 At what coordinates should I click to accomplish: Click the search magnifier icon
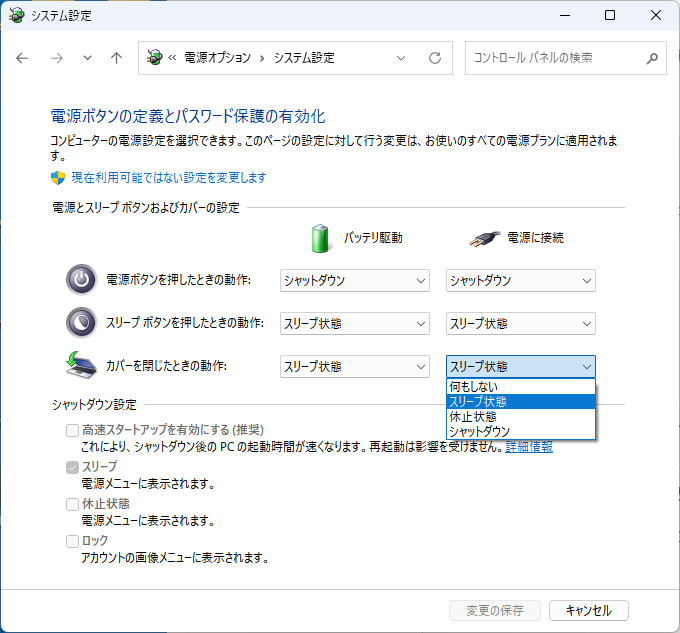pos(652,58)
